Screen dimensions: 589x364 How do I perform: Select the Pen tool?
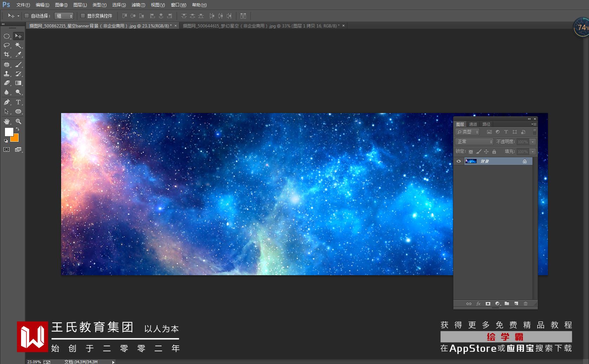point(7,102)
